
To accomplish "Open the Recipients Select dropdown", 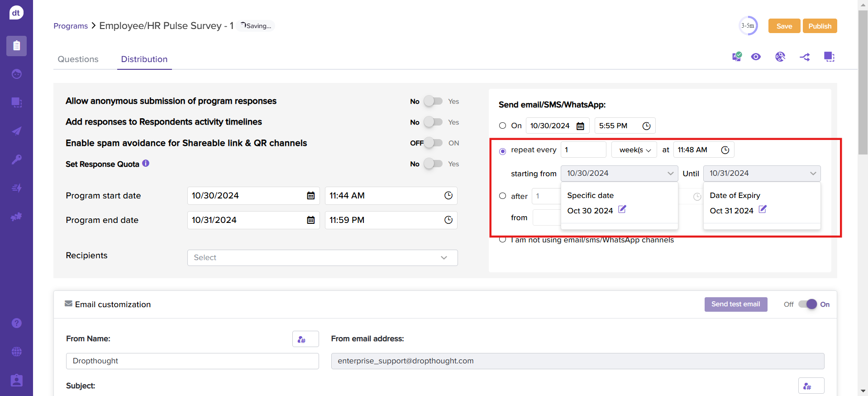I will pyautogui.click(x=322, y=257).
